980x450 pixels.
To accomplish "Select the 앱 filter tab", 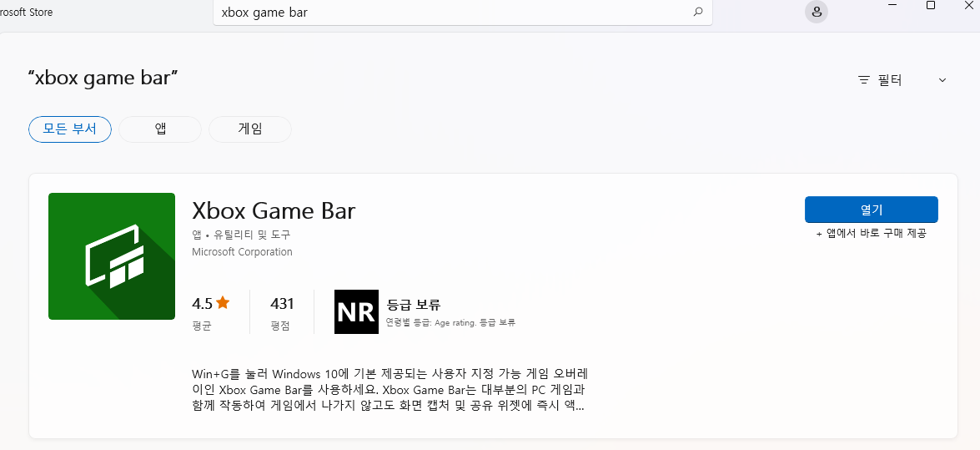I will pyautogui.click(x=160, y=129).
